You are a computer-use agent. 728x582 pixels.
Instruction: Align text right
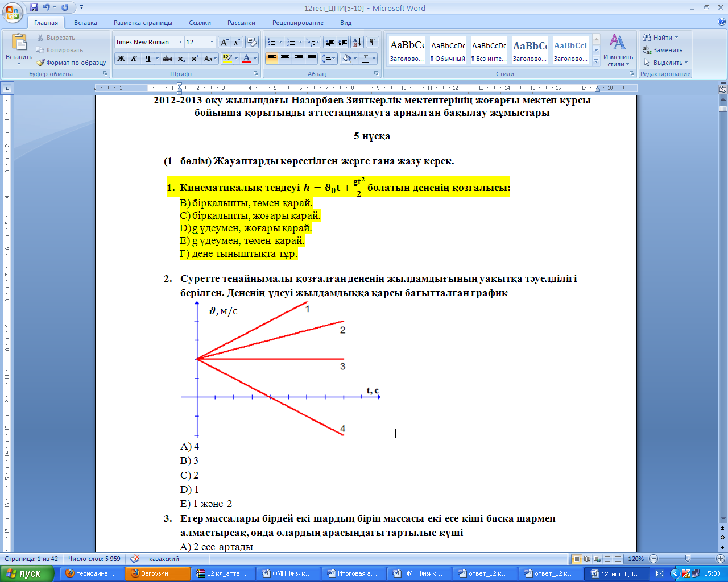click(x=298, y=59)
